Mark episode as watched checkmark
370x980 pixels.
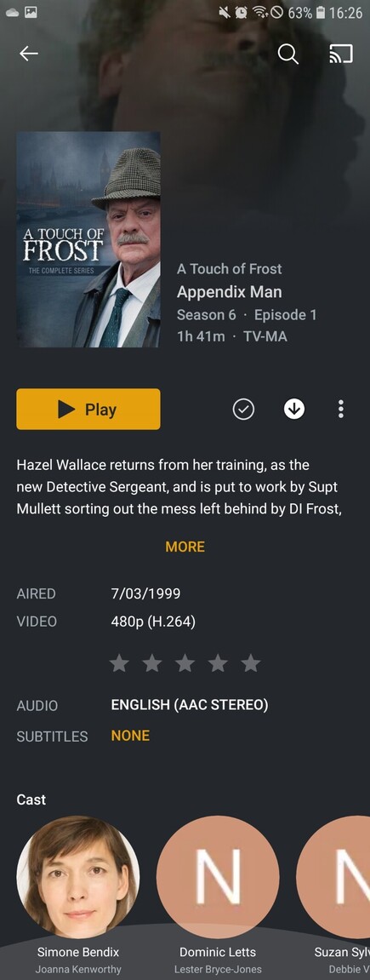click(x=243, y=410)
